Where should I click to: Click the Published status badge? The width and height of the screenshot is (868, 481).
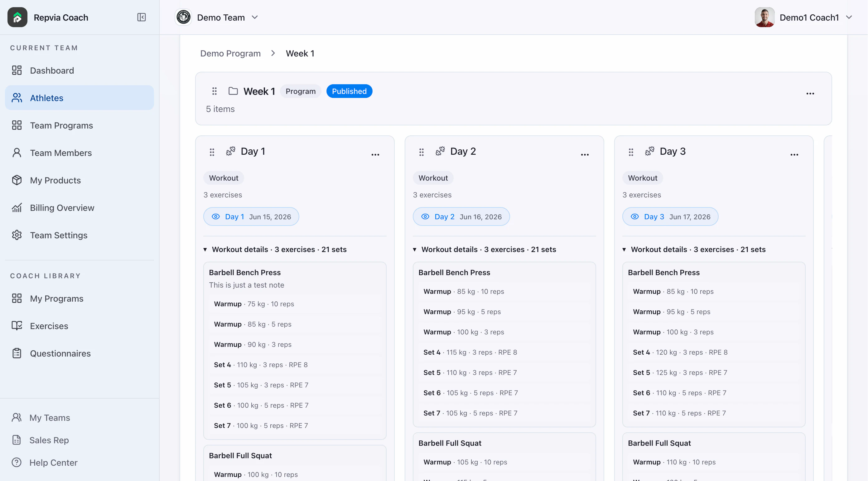click(x=349, y=91)
